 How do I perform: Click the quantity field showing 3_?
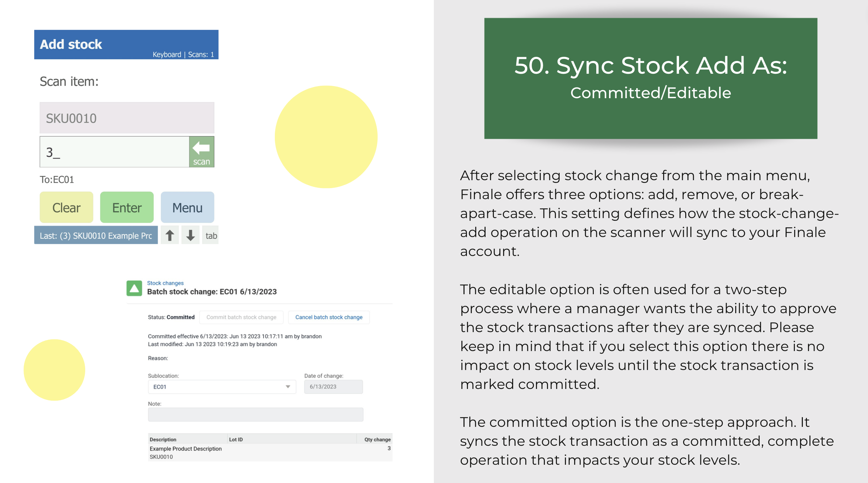pos(114,152)
